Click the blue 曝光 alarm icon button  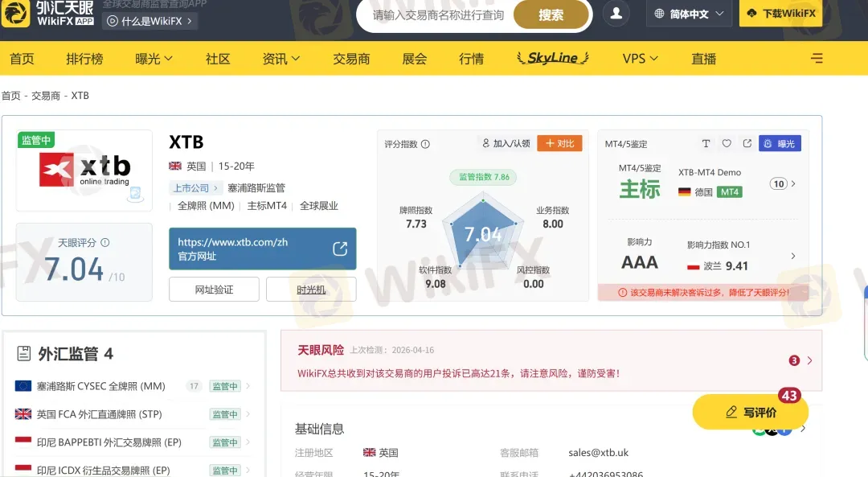779,142
